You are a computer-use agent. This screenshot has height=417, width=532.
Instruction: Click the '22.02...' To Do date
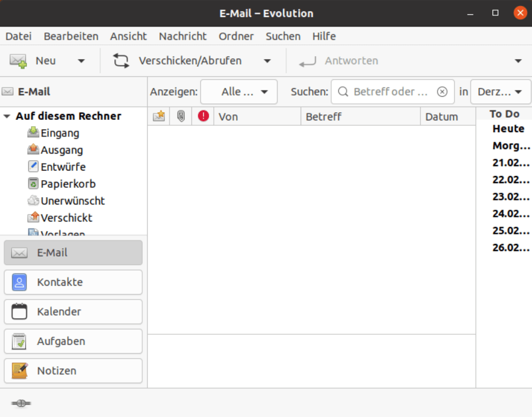511,180
